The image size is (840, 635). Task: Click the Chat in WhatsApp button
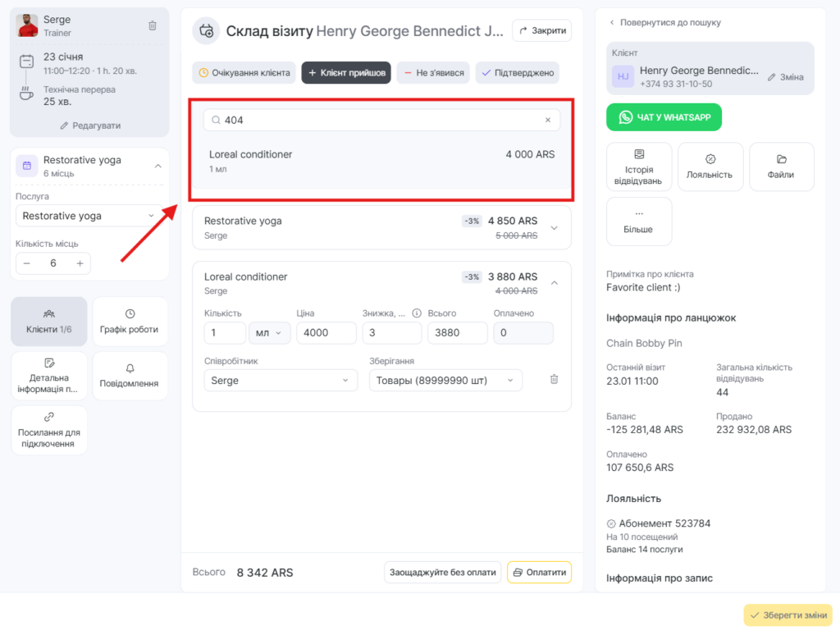(x=664, y=117)
